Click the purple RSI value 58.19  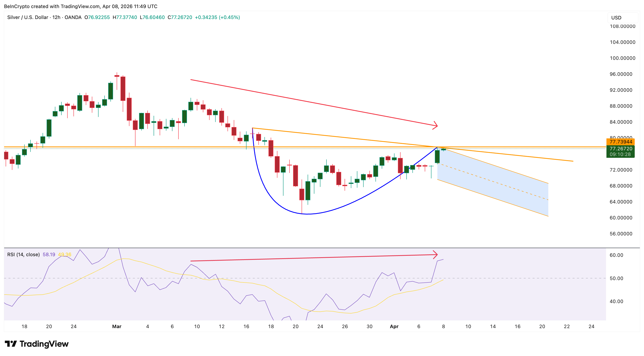49,254
